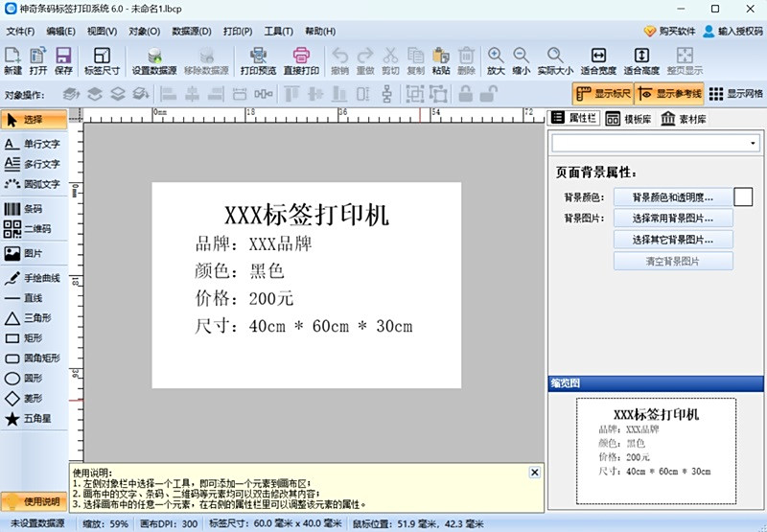
Task: Open the 工具(T) menu
Action: [x=279, y=31]
